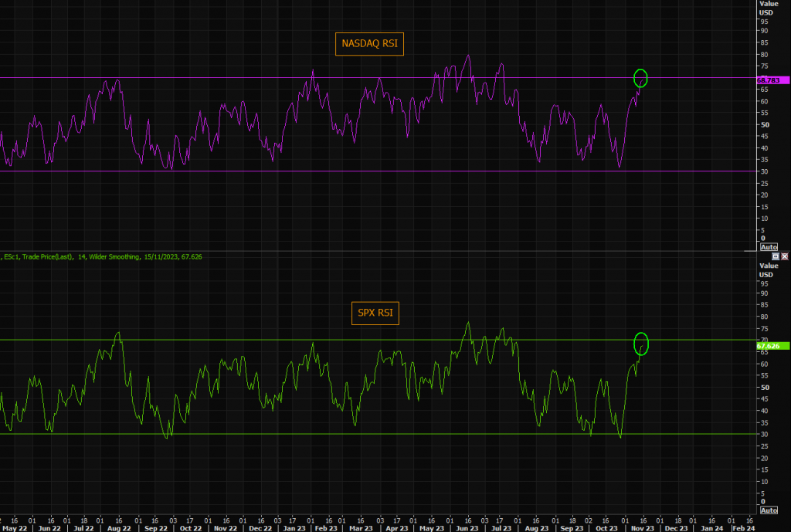791x532 pixels.
Task: Select the NASDAQ RSI annotation label
Action: pos(370,44)
